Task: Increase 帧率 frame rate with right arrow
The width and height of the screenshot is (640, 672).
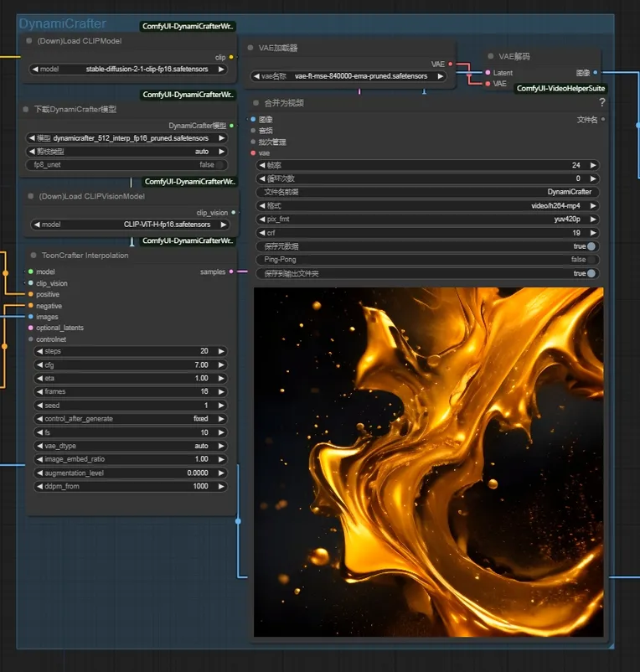Action: [593, 165]
